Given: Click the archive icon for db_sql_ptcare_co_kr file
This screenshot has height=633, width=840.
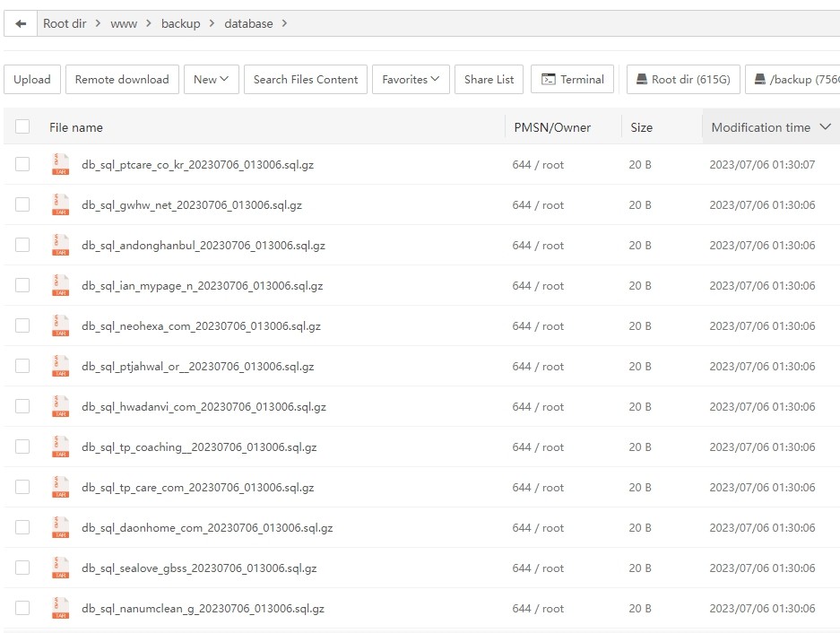Looking at the screenshot, I should pyautogui.click(x=60, y=165).
